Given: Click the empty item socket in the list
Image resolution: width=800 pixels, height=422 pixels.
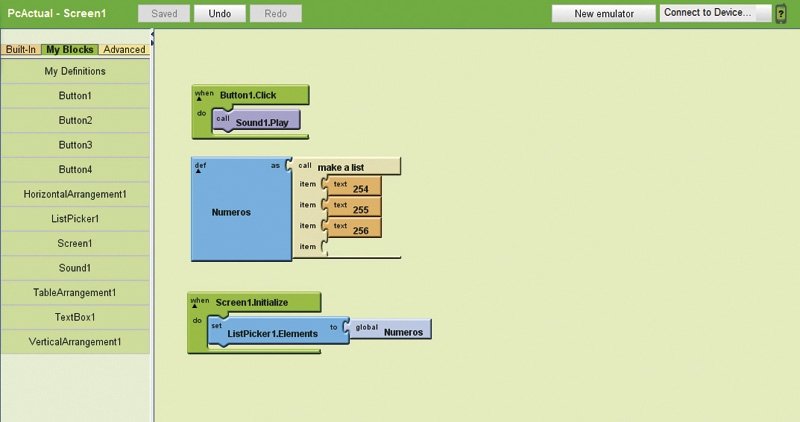Looking at the screenshot, I should click(x=325, y=247).
